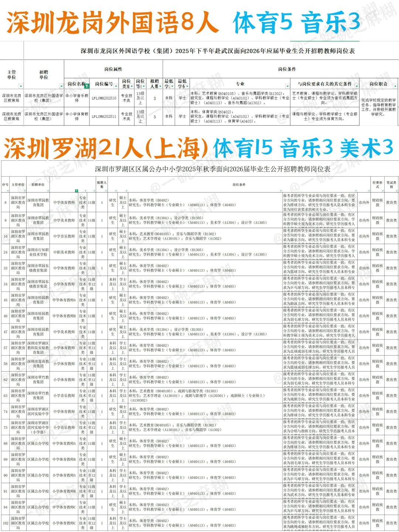399x532 pixels.
Task: Select 深圳市莲南教育集团 cell in row 58
Action: [38, 364]
